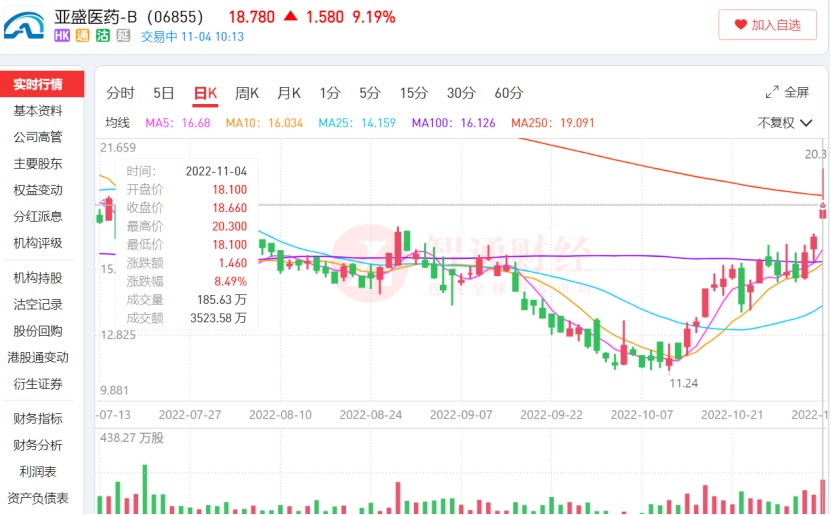Click the latest red candlestick at chart's right edge
The width and height of the screenshot is (831, 515).
(x=823, y=193)
